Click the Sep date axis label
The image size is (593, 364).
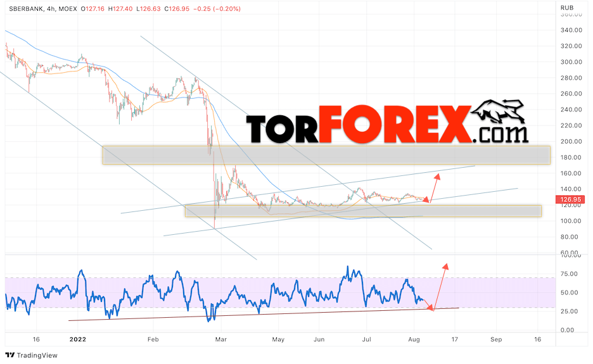tap(496, 339)
